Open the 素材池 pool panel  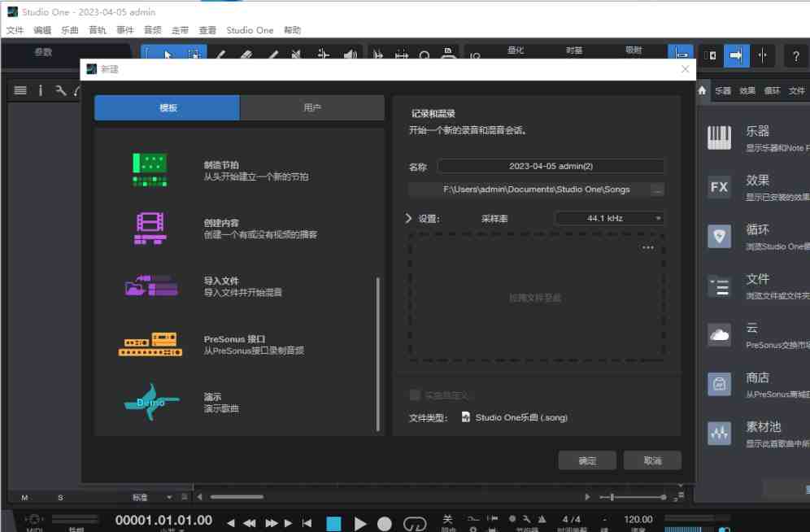pyautogui.click(x=719, y=430)
